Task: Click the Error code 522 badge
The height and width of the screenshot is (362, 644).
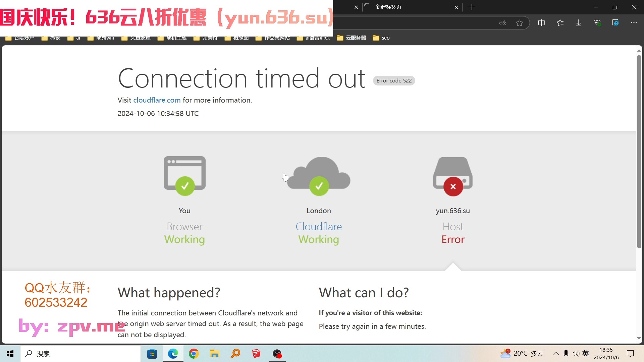Action: coord(394,81)
